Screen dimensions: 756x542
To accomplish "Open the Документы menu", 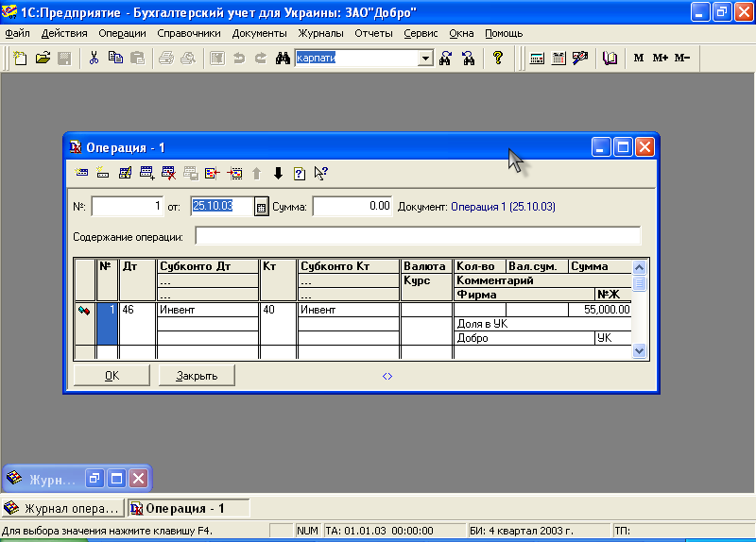I will coord(259,33).
